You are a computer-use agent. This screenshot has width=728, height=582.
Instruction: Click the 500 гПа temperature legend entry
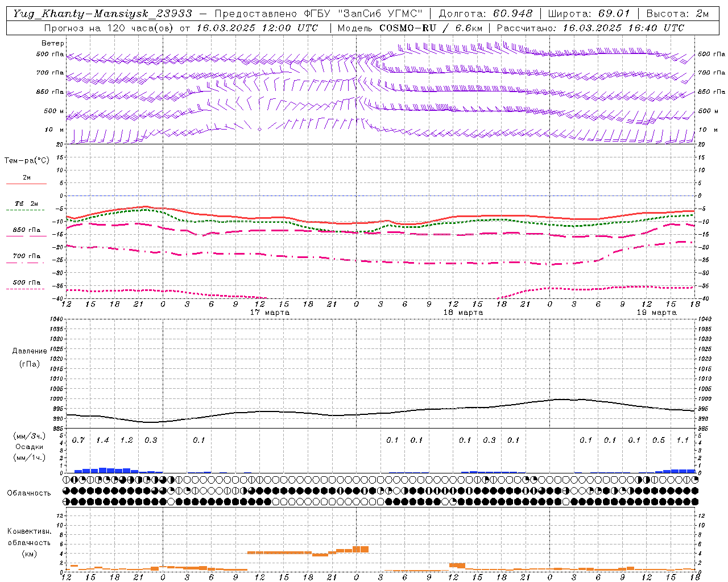pyautogui.click(x=27, y=282)
